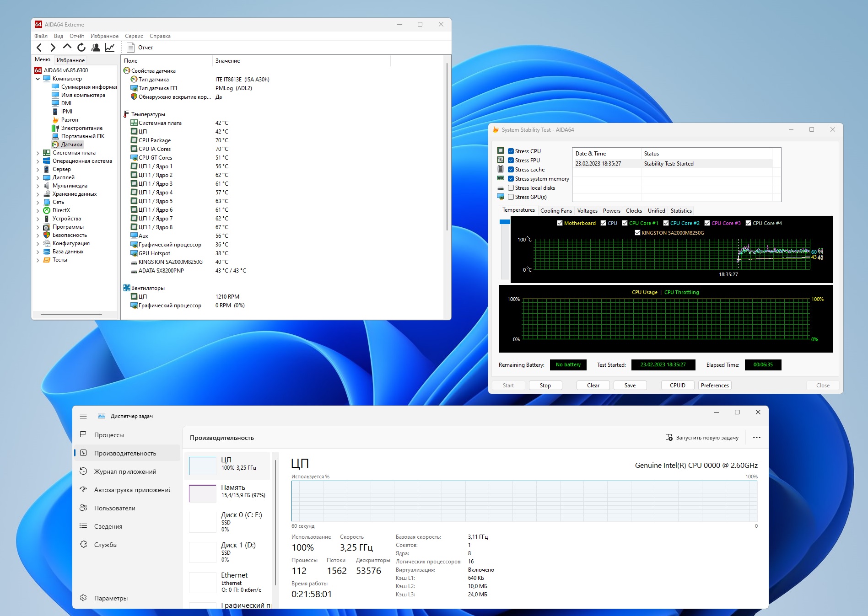
Task: Go forward using AIDA64 toolbar forward arrow
Action: [x=53, y=48]
